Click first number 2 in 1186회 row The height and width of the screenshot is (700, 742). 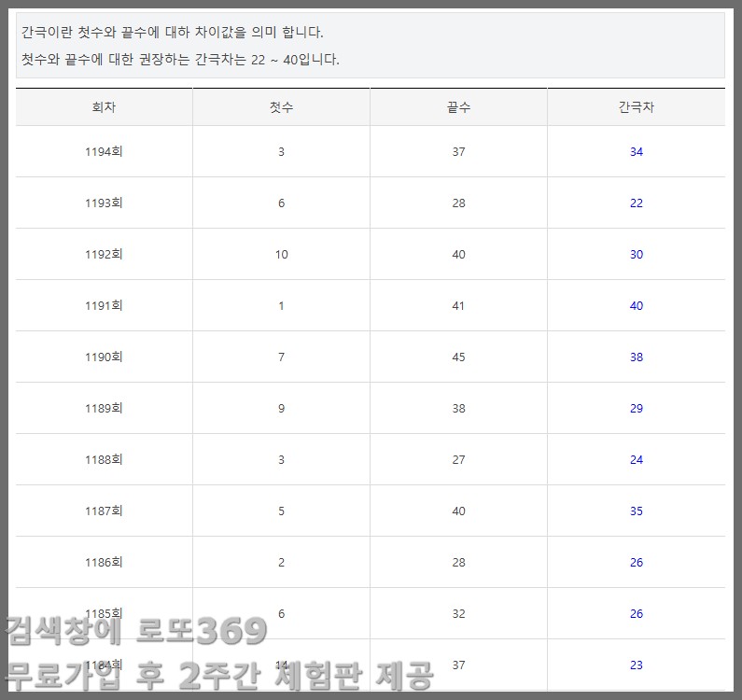click(x=281, y=563)
